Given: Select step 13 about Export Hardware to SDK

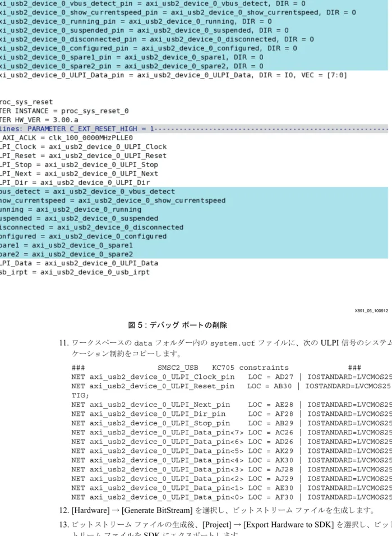Looking at the screenshot, I should 225,529.
